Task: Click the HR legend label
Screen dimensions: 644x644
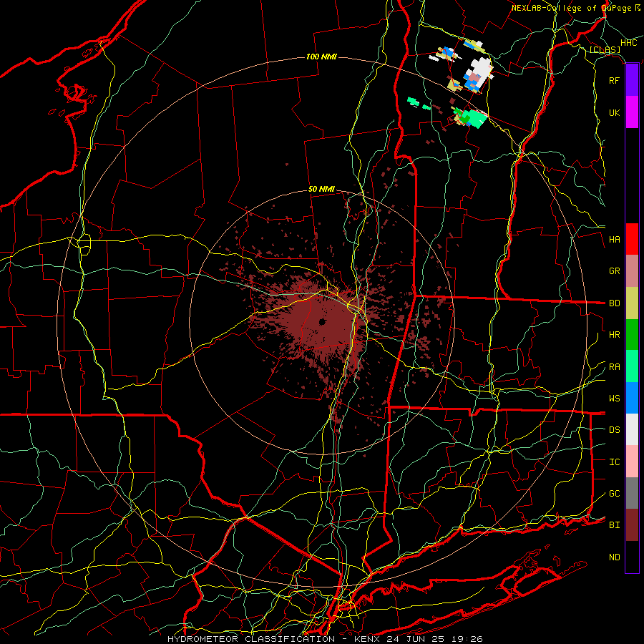Action: [614, 335]
